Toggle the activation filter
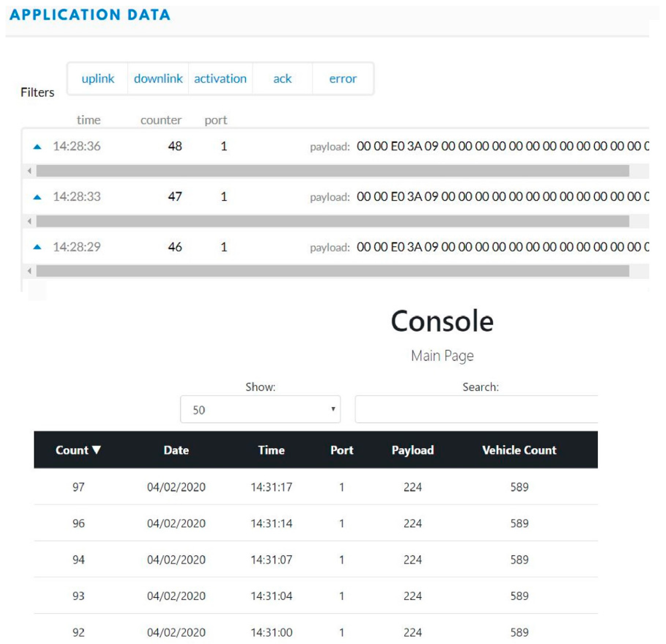 tap(220, 79)
